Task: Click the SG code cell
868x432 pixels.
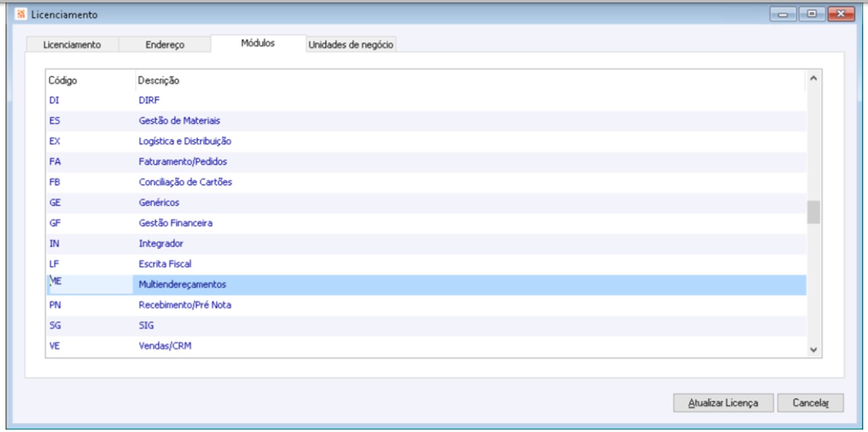Action: 90,326
